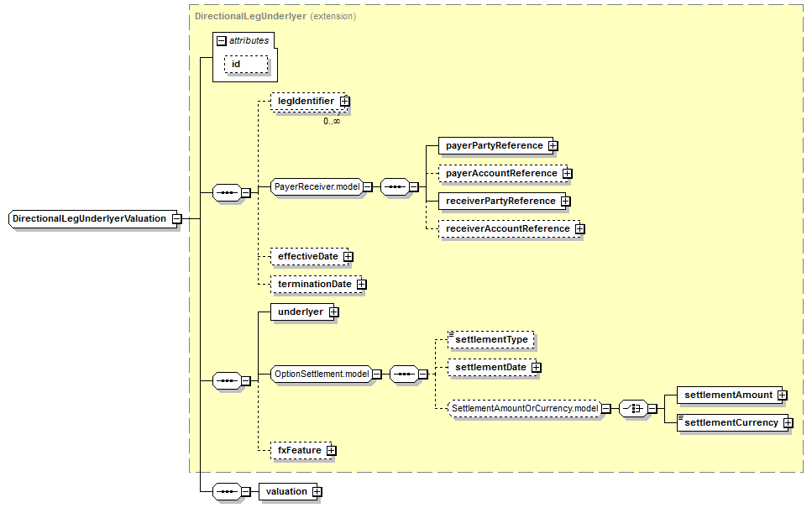Click the sequence compositor icon after PayerReceiver.model
The image size is (812, 508).
pos(395,187)
